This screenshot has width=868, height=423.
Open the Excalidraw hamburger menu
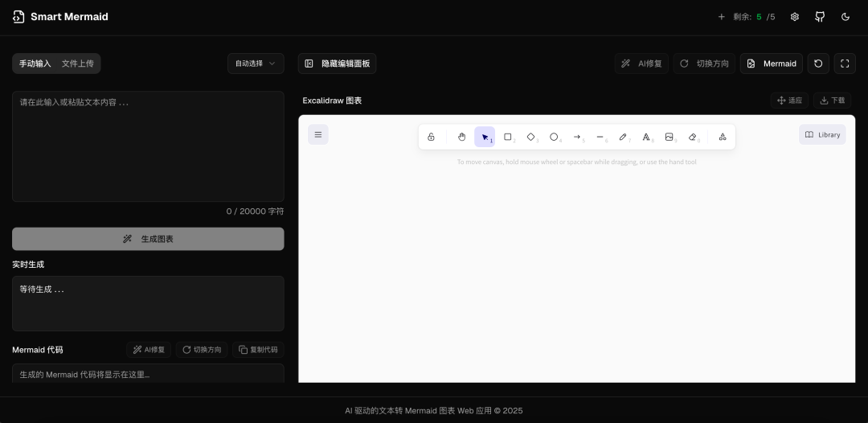pos(317,134)
